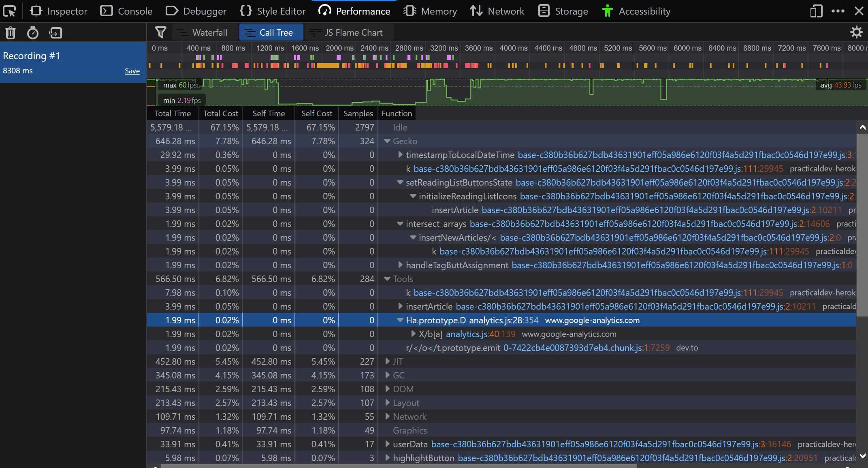Click Save on Recording #1
Screen dimensions: 868x468
[x=132, y=71]
